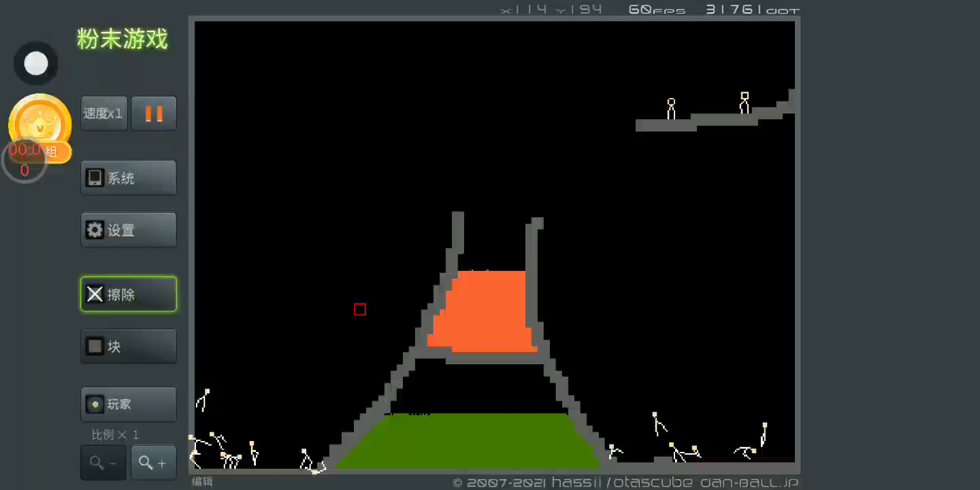Click the square-headed stick figure on the platform
980x490 pixels.
click(745, 103)
